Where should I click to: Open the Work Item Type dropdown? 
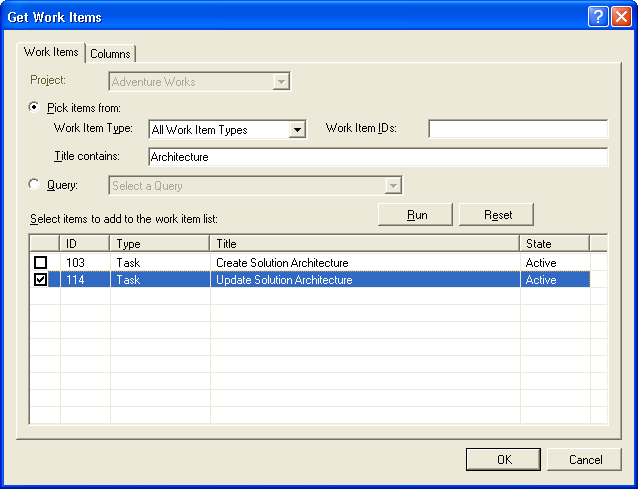(x=296, y=129)
